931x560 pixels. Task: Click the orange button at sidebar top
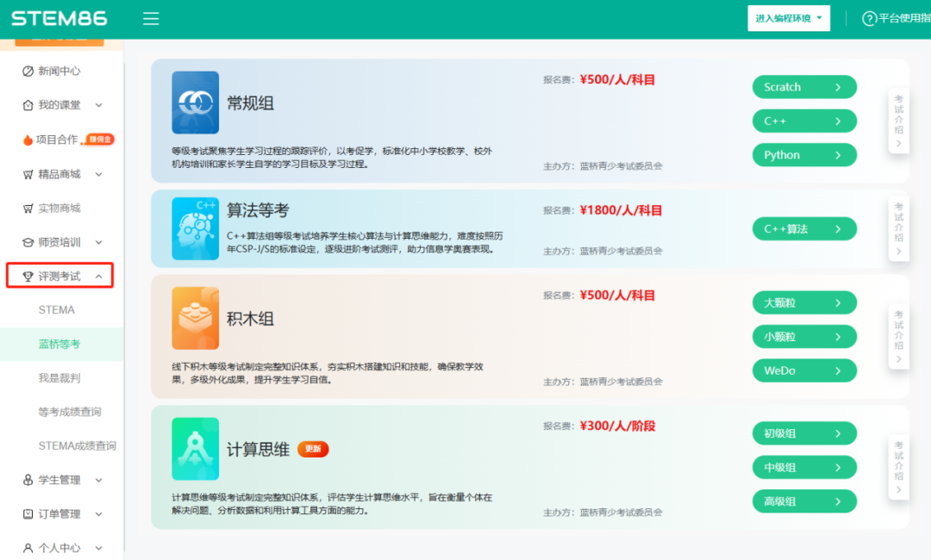click(59, 42)
